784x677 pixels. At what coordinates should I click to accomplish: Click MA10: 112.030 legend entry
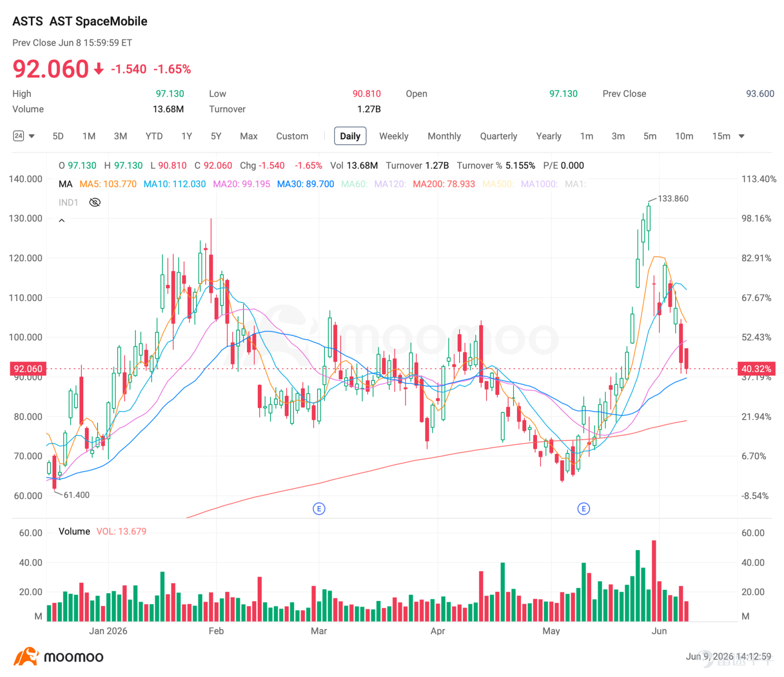tap(174, 184)
